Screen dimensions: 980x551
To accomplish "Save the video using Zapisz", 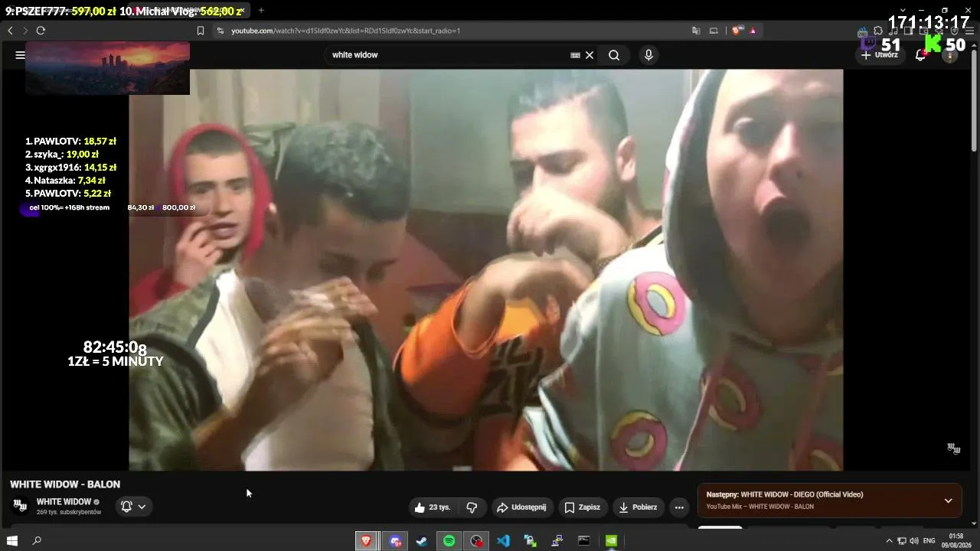I will click(582, 507).
